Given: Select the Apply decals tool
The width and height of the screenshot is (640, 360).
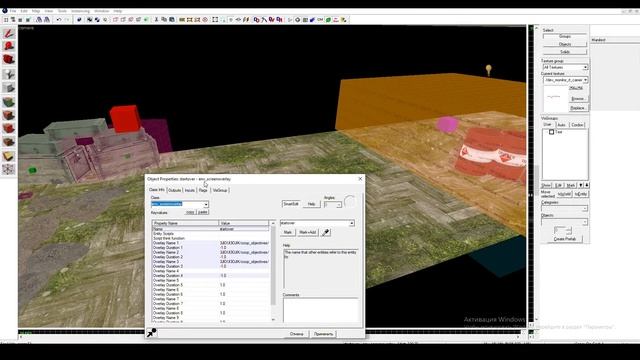Looking at the screenshot, I should click(x=9, y=129).
